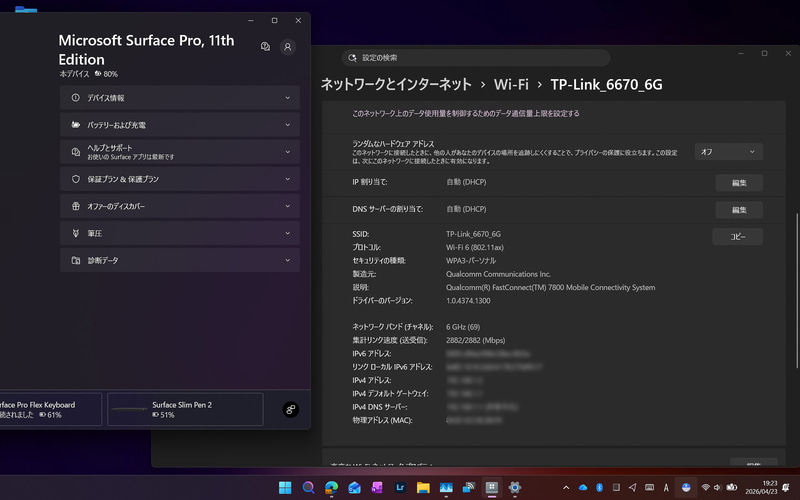Click the Settings window vertical scrollbar
800x500 pixels.
point(796,291)
